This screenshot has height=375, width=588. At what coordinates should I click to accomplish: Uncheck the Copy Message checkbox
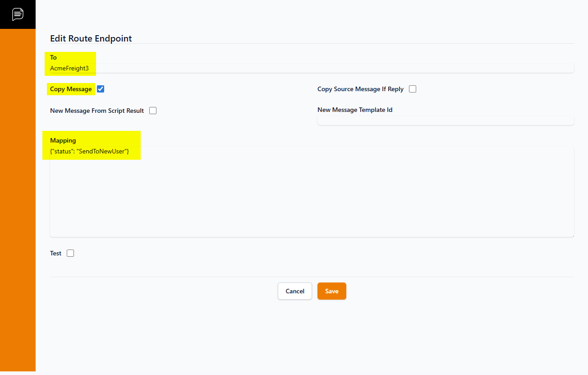pos(101,89)
